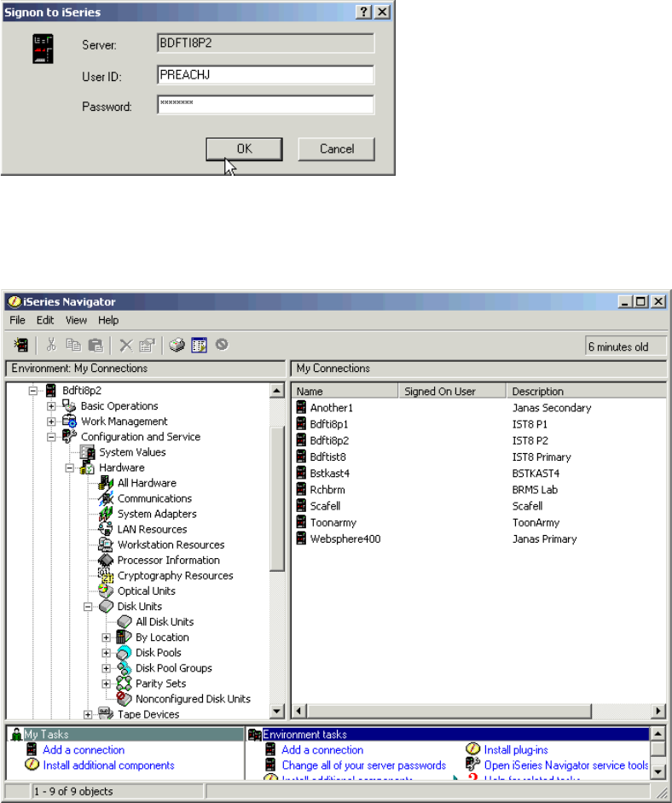Click Install additional components link in My Tasks
Screen dimensions: 672x803
click(108, 765)
